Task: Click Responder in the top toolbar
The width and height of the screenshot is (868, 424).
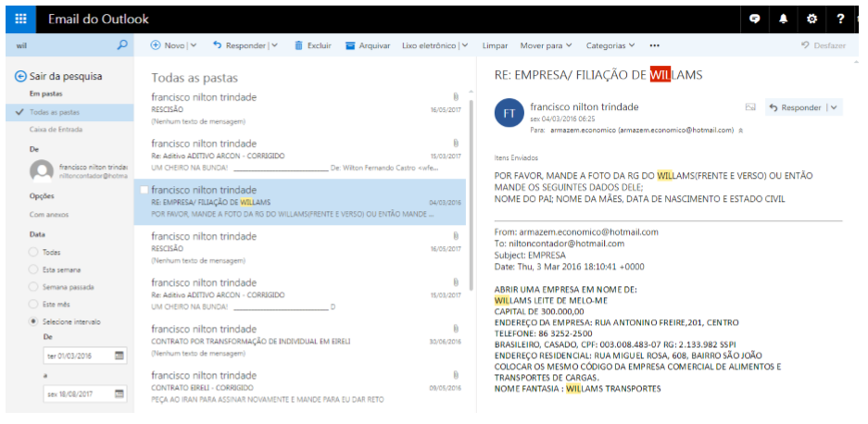Action: pos(239,45)
